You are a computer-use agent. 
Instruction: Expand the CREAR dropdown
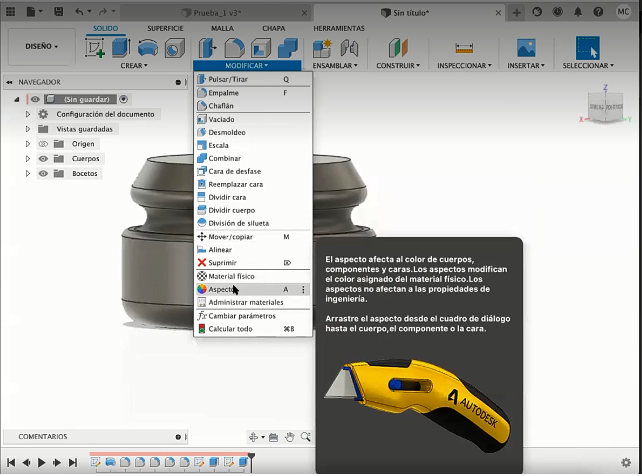[134, 65]
